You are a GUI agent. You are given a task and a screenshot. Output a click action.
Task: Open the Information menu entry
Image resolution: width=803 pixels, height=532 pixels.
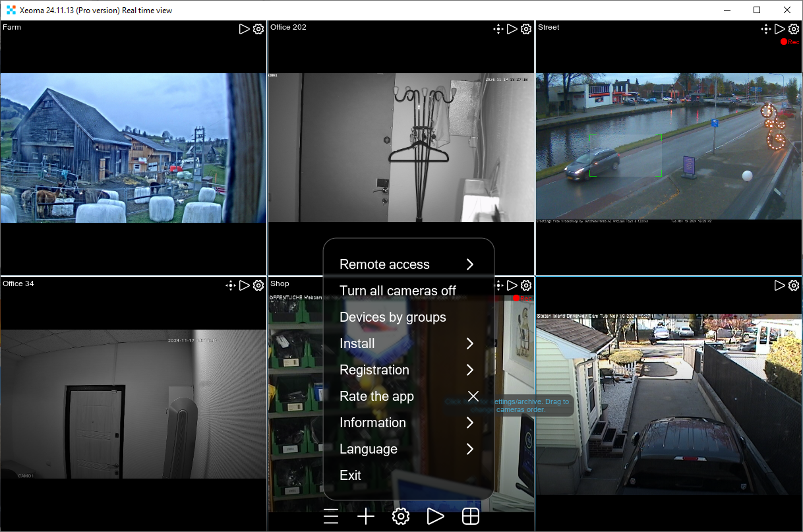click(408, 423)
